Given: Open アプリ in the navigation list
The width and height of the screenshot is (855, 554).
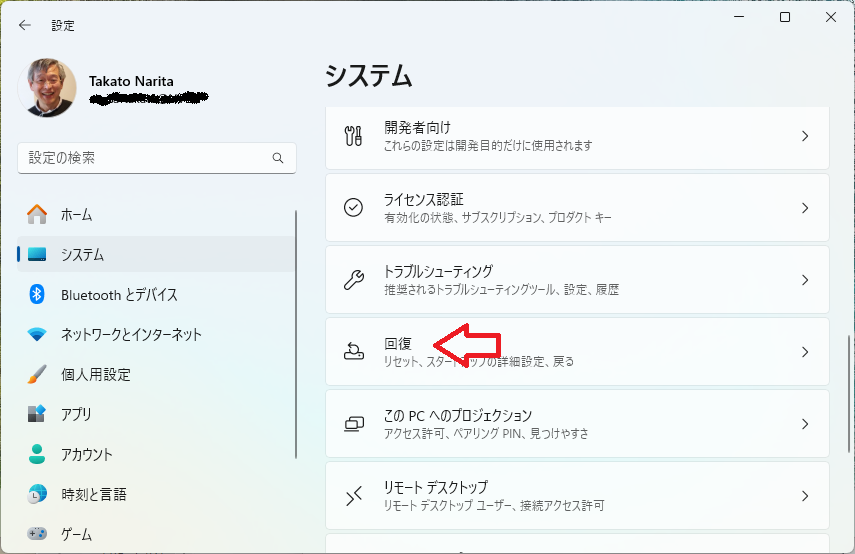Looking at the screenshot, I should click(x=76, y=414).
